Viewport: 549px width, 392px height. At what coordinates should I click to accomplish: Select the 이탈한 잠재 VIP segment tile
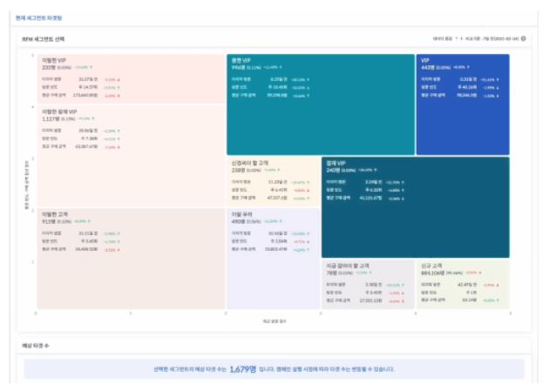(x=132, y=156)
